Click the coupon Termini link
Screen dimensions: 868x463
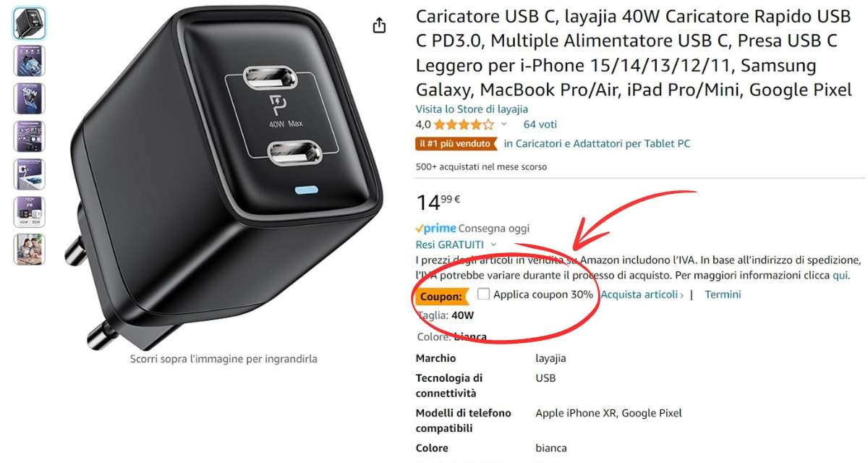[723, 294]
